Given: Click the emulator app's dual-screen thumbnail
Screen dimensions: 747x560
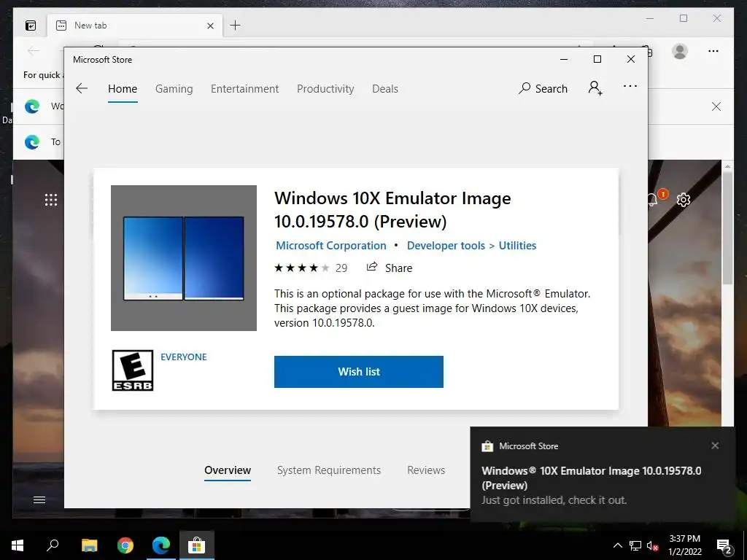Looking at the screenshot, I should (x=183, y=258).
